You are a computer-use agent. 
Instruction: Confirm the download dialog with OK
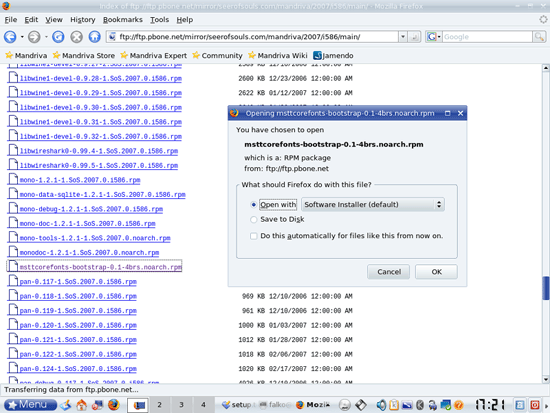tap(436, 272)
